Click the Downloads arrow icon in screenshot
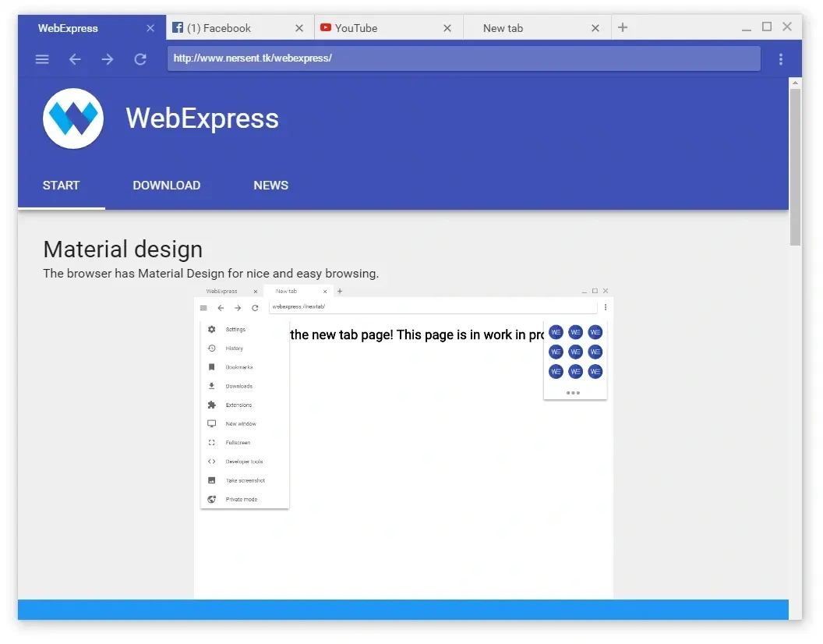The height and width of the screenshot is (644, 823). [x=211, y=386]
